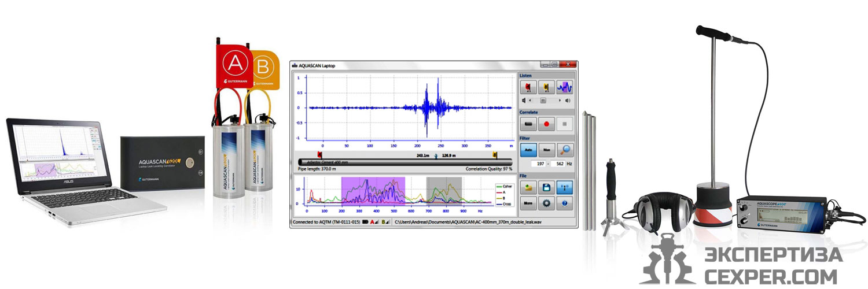Select the purple filter band in spectrum
The image size is (868, 289).
pos(373,191)
